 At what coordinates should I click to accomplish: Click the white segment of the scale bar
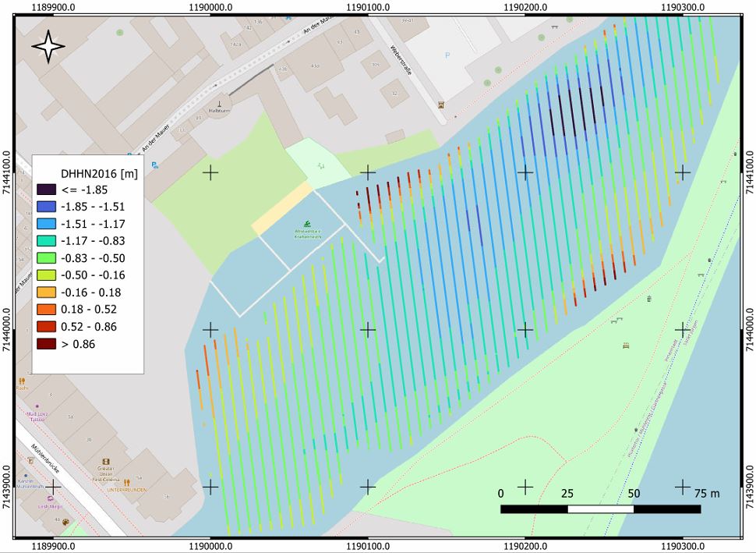coord(600,509)
